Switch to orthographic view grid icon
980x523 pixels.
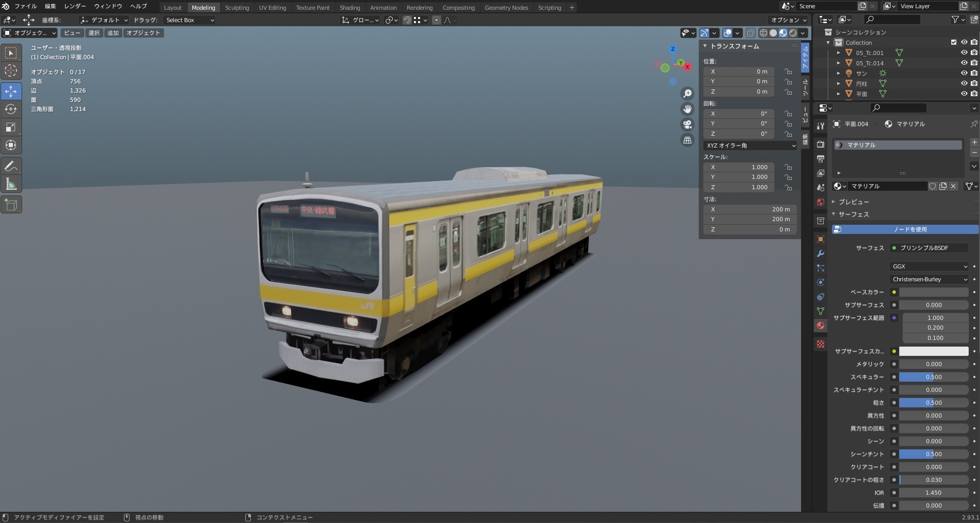(687, 140)
